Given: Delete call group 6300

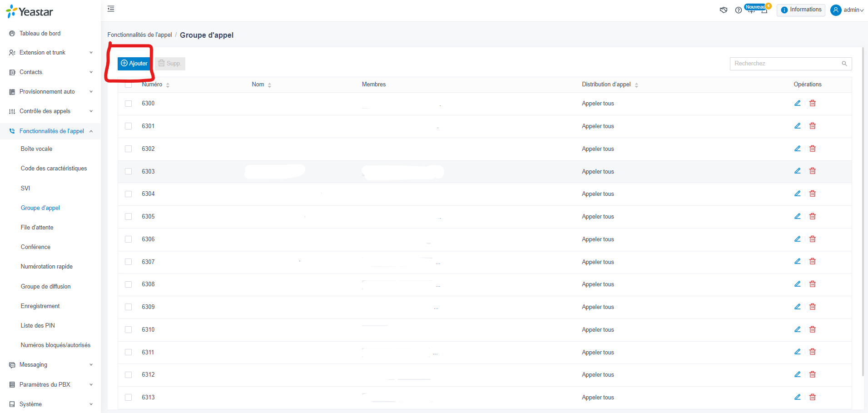Looking at the screenshot, I should [813, 103].
